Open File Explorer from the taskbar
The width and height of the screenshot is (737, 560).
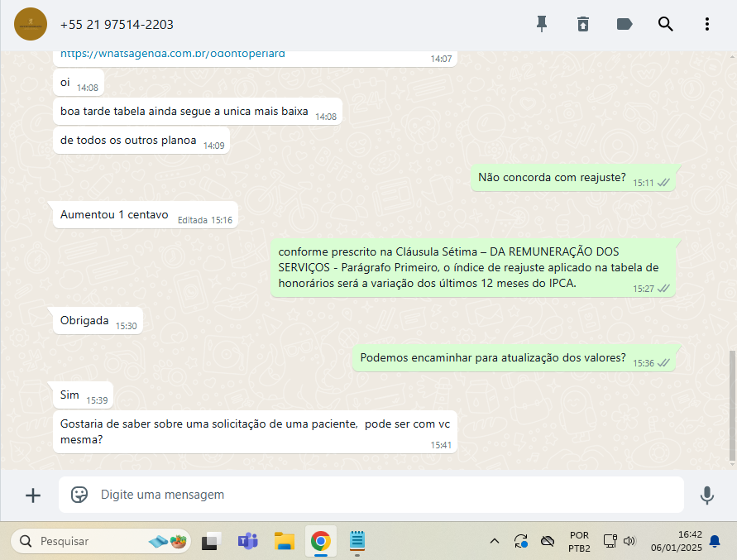[285, 541]
